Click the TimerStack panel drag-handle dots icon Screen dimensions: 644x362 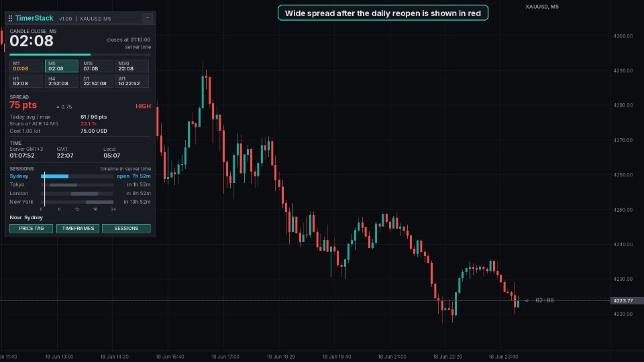(10, 18)
